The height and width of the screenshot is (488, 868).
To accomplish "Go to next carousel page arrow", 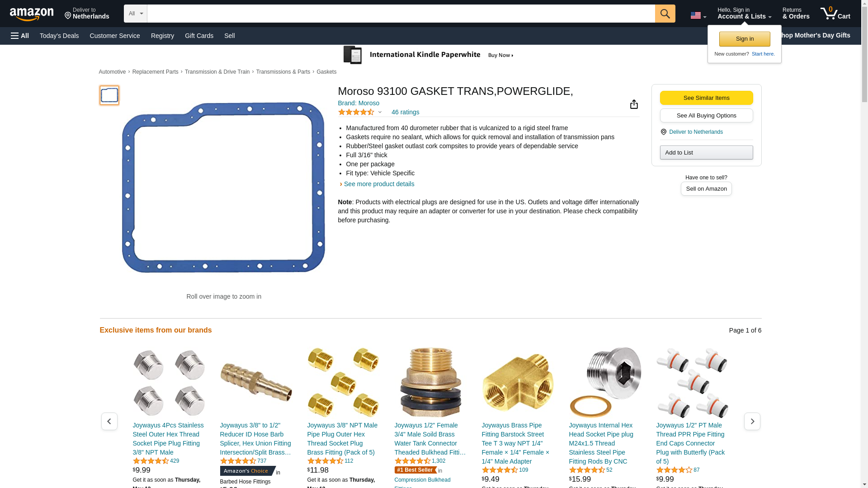I will (752, 421).
